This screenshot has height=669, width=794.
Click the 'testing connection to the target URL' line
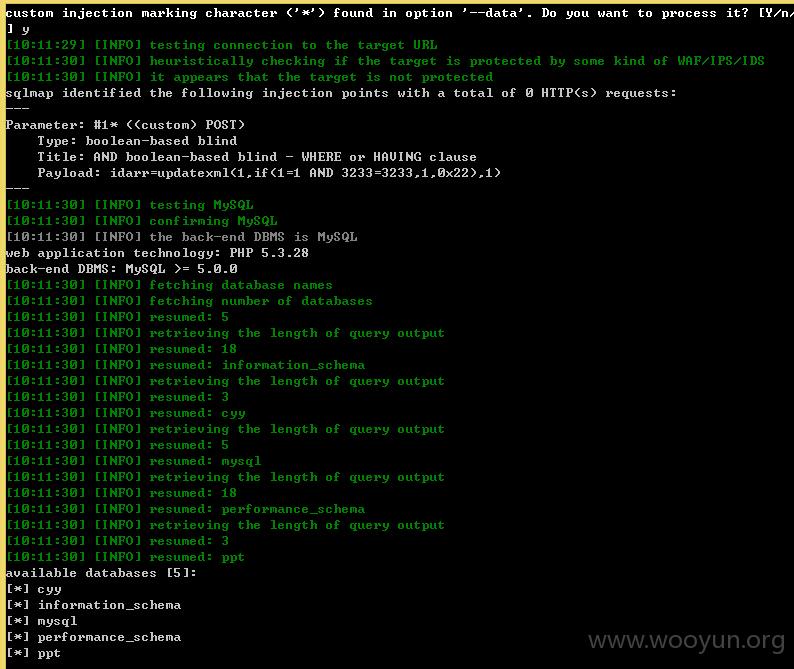(222, 45)
